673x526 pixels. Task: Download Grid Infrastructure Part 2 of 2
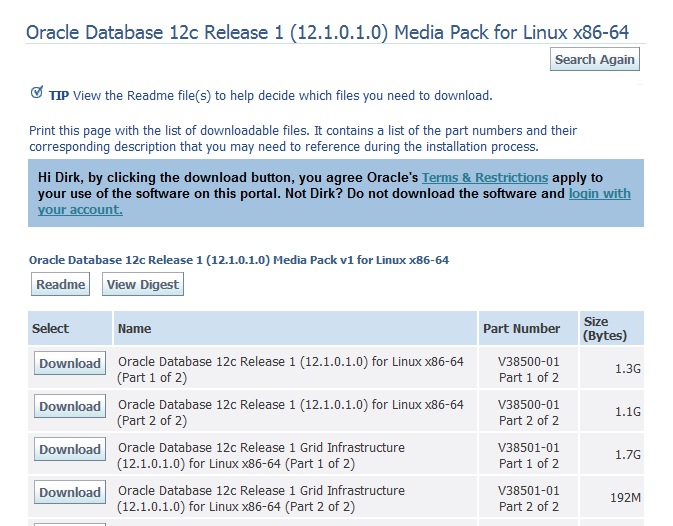[x=70, y=492]
